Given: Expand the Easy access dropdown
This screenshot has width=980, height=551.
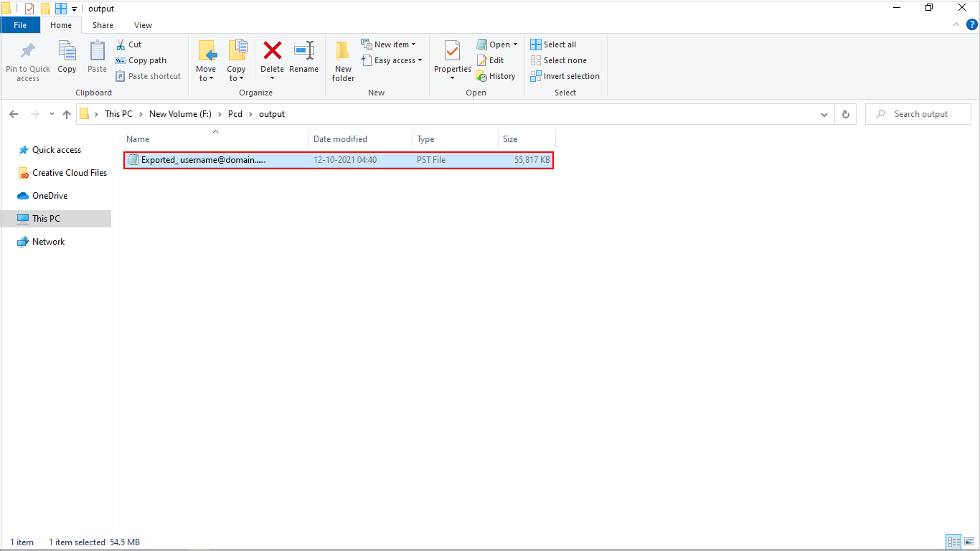Looking at the screenshot, I should point(391,60).
